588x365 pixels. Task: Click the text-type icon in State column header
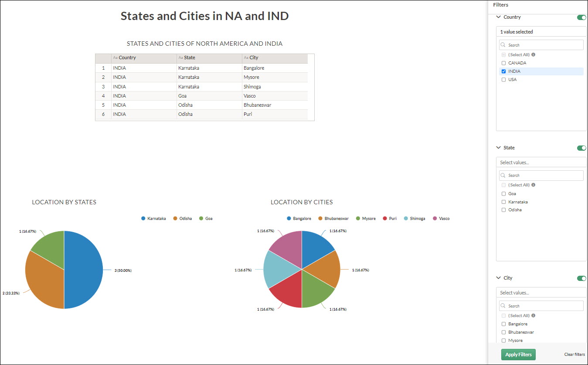pyautogui.click(x=180, y=58)
